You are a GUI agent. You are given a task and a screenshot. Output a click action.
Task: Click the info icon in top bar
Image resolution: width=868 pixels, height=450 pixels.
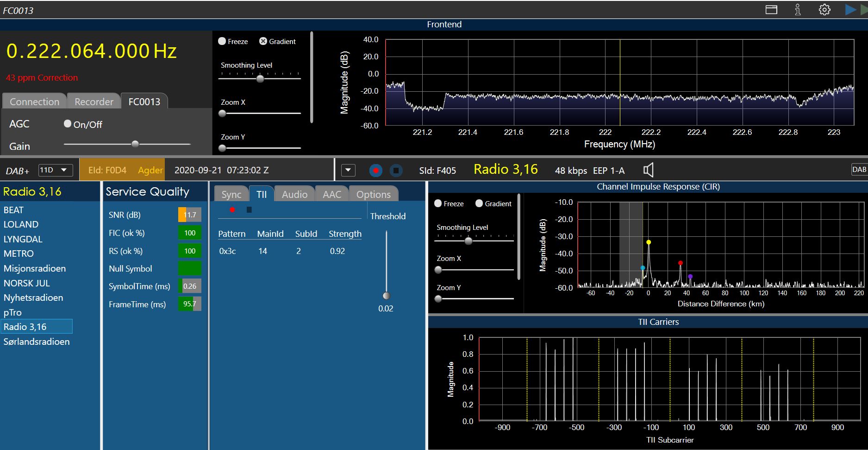[x=798, y=10]
